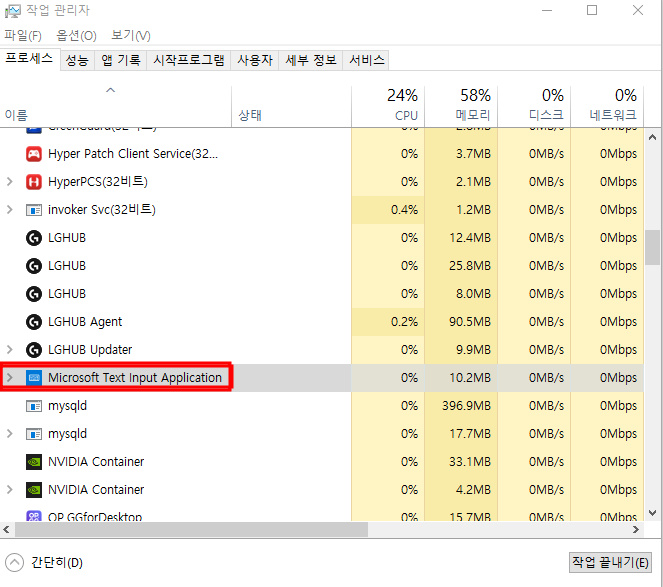
Task: Click the 90.5MB memory value
Action: tap(470, 322)
